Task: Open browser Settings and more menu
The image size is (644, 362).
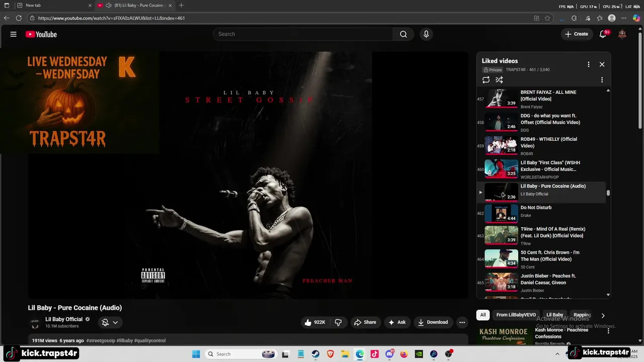Action: [624, 18]
